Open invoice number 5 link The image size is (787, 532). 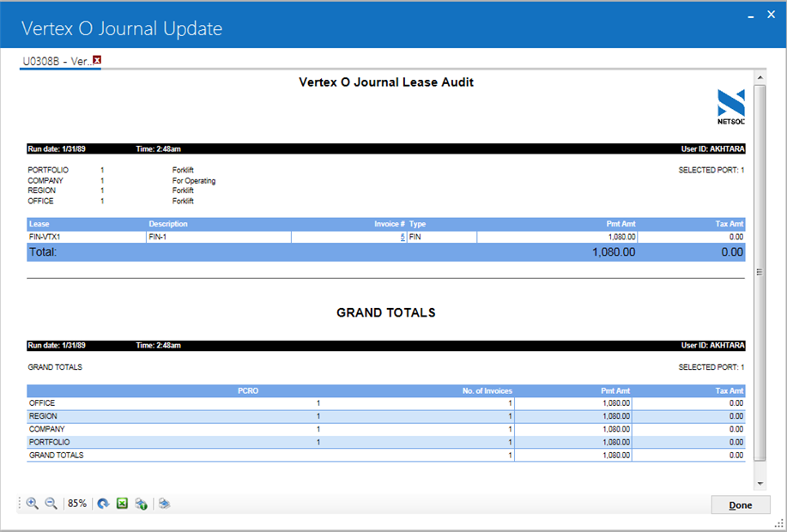(x=403, y=237)
